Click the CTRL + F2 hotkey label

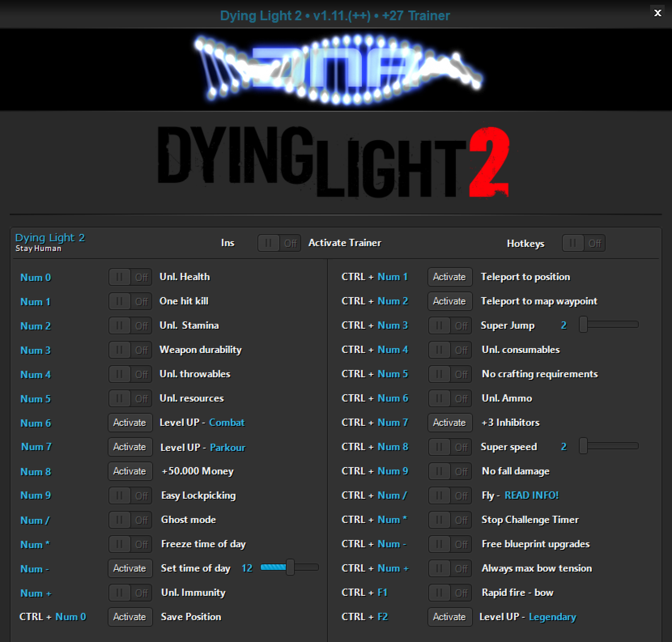[x=365, y=617]
